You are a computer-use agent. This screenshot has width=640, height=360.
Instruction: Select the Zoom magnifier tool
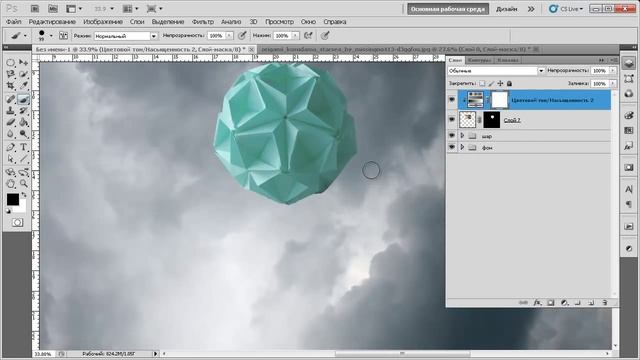pos(23,184)
